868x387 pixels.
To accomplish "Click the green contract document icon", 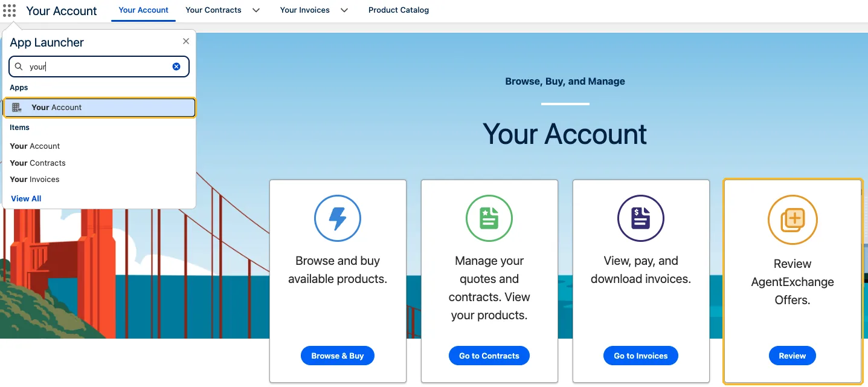I will [489, 218].
